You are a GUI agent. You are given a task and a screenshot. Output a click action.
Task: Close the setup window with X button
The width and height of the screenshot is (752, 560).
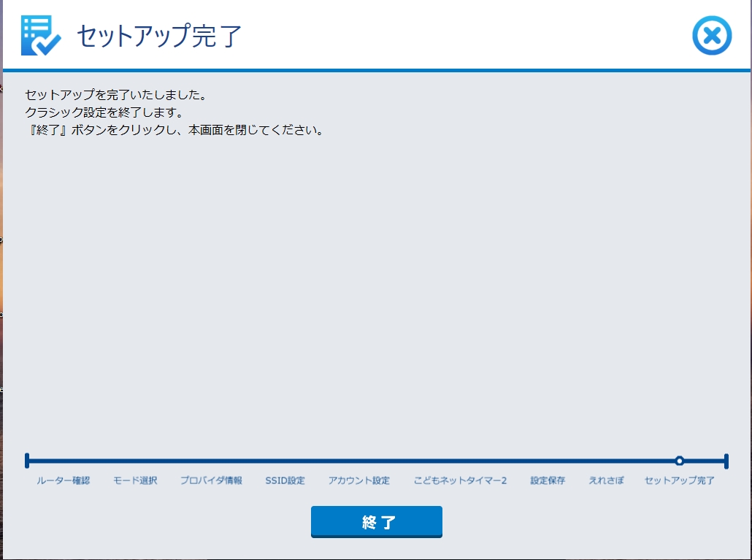pos(711,35)
